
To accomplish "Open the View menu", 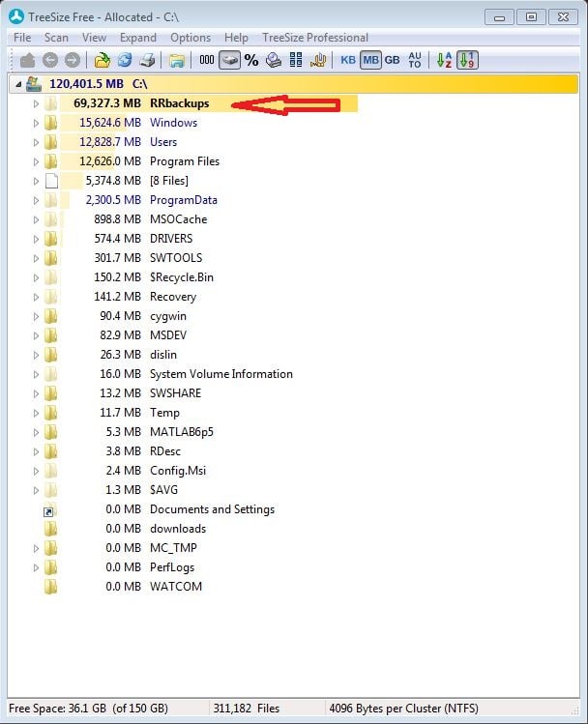I will click(94, 38).
